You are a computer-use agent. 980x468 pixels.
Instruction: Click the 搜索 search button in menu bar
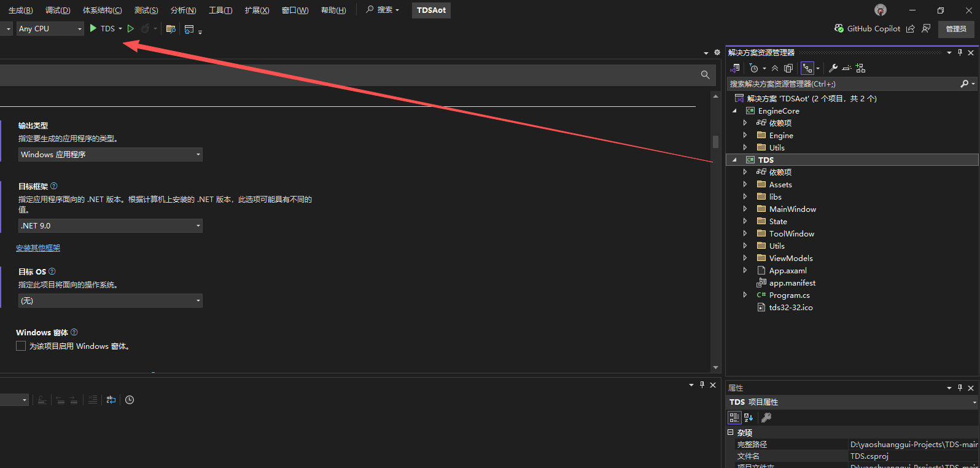click(x=383, y=10)
